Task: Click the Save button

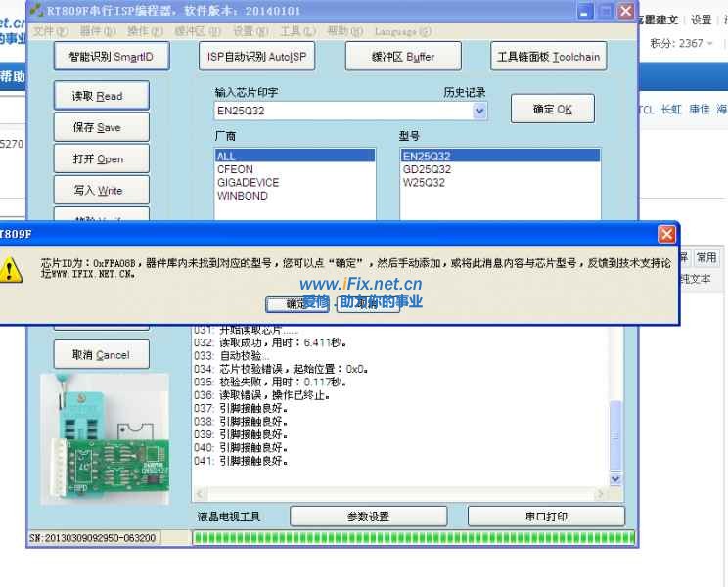Action: coord(103,127)
